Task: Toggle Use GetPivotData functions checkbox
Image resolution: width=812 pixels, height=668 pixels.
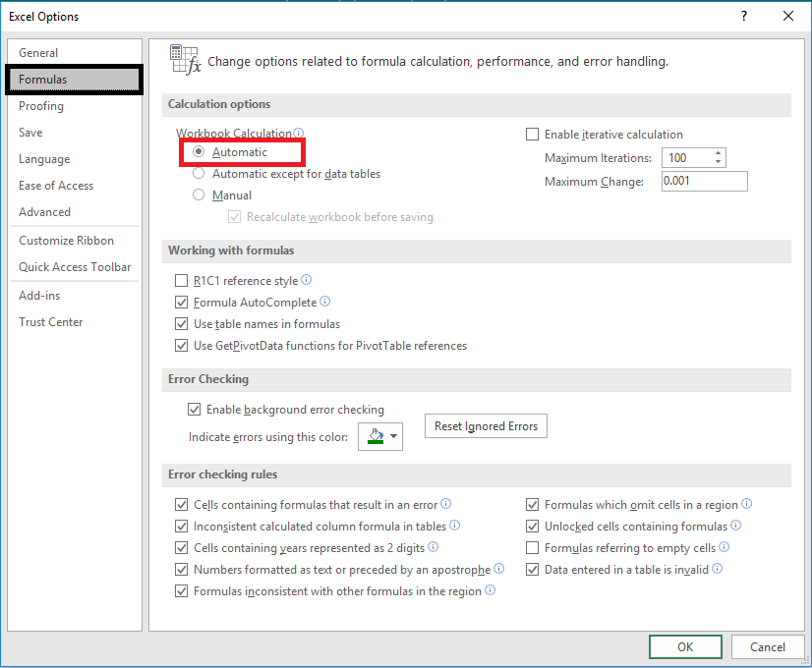Action: click(181, 346)
